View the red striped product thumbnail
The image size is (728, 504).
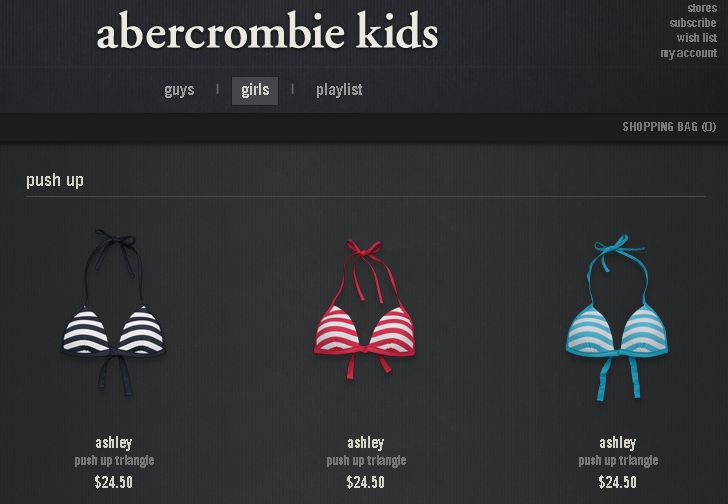coord(365,309)
